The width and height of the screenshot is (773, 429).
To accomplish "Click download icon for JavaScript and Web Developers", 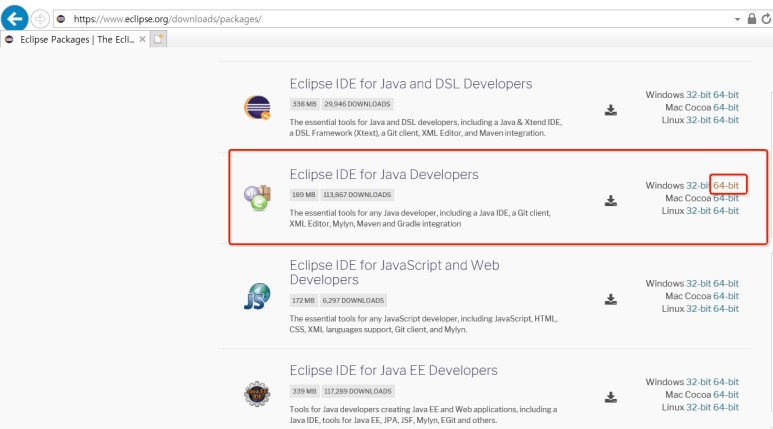I will 611,299.
